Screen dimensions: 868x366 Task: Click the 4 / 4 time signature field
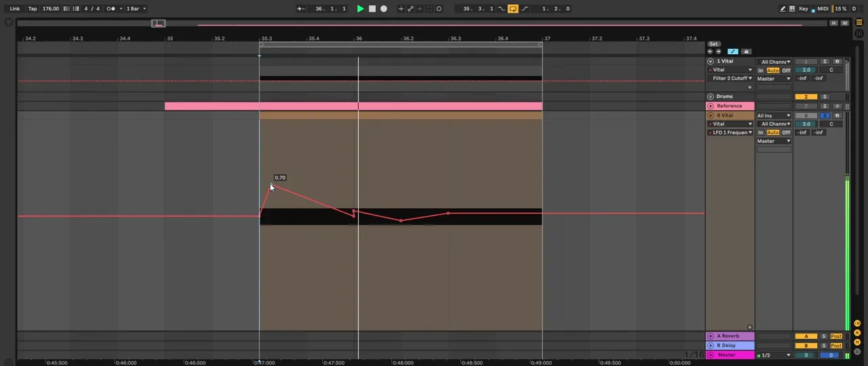(x=92, y=9)
